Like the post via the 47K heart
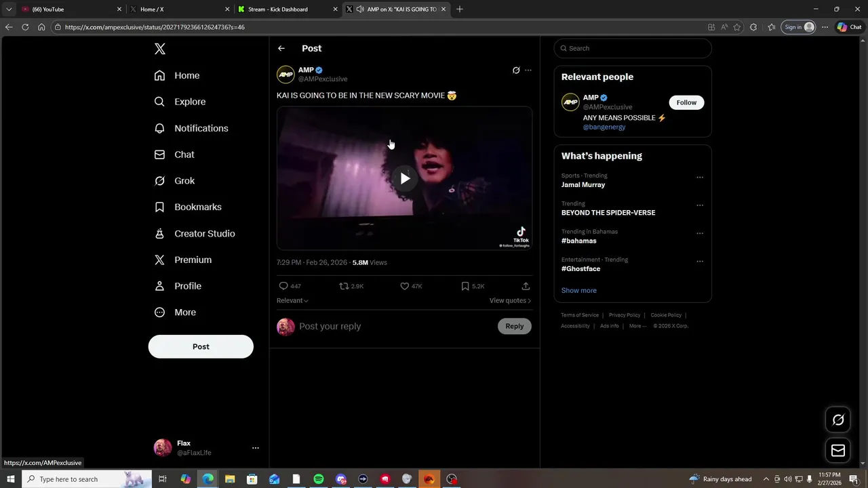The image size is (868, 488). (x=411, y=286)
